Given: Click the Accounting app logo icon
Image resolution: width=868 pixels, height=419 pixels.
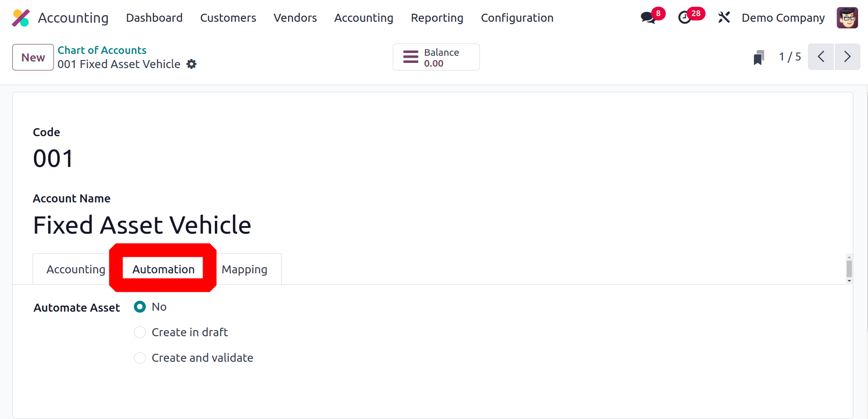Looking at the screenshot, I should (x=21, y=18).
